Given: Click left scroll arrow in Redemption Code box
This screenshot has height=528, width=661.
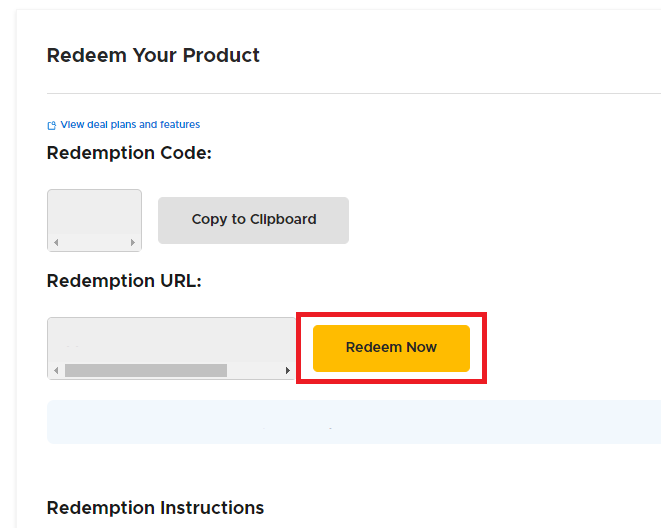Looking at the screenshot, I should coord(56,243).
